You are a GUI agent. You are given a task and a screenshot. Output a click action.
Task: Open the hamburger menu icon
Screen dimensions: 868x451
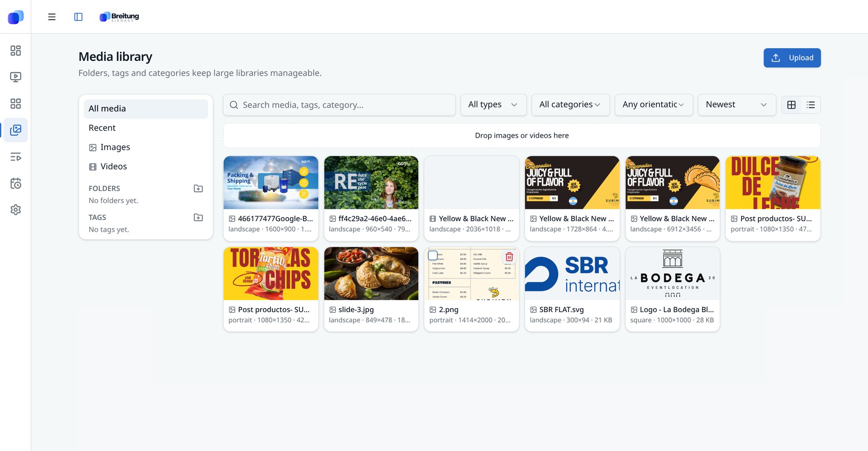pos(52,17)
